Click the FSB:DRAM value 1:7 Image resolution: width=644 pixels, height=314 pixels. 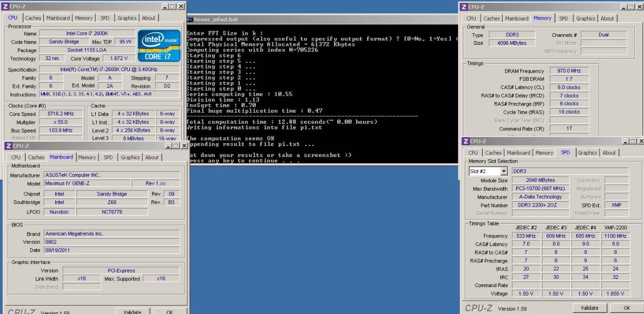point(569,79)
